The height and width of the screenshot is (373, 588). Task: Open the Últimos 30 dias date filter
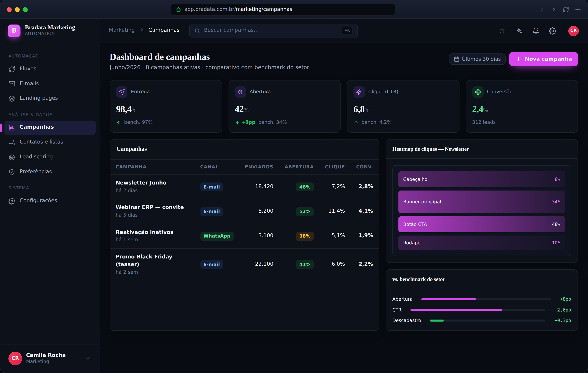[x=477, y=59]
